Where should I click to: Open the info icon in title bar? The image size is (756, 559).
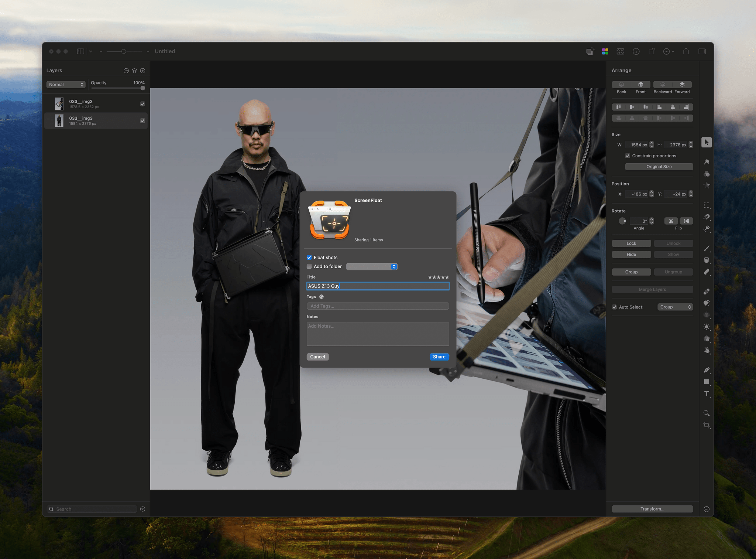coord(636,51)
